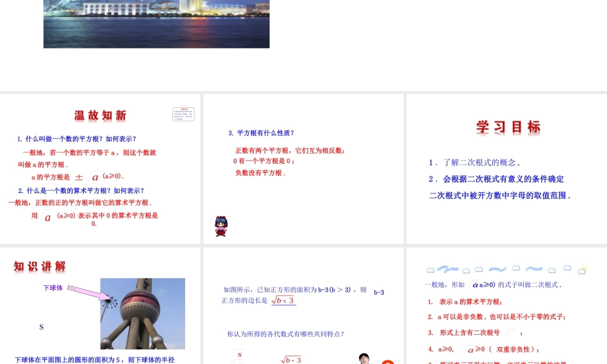Click the 下球体 label text

(x=53, y=288)
